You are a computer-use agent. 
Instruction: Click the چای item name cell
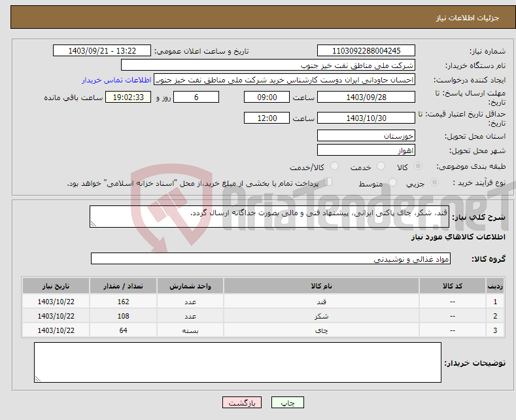pyautogui.click(x=321, y=330)
